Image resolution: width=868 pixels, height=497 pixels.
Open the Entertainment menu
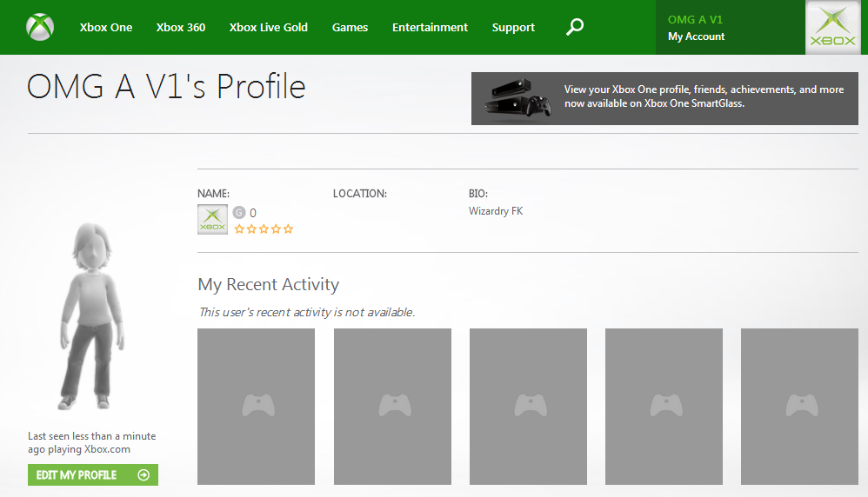click(x=431, y=27)
